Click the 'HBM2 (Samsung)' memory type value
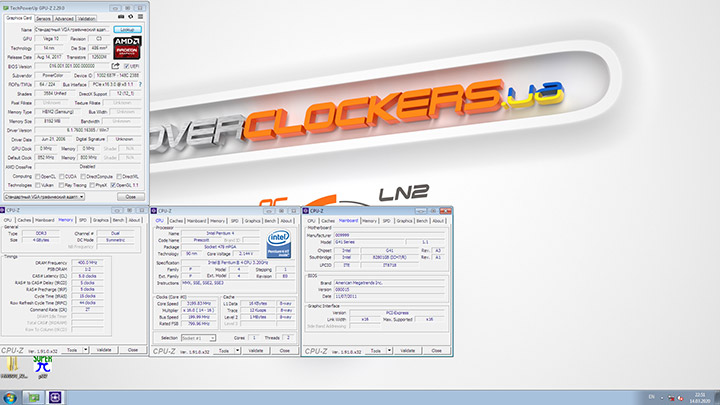720x405 pixels. click(60, 112)
